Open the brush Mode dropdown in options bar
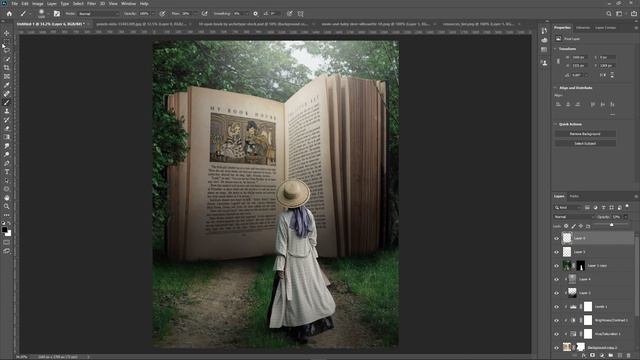Image resolution: width=640 pixels, height=360 pixels. coord(98,13)
